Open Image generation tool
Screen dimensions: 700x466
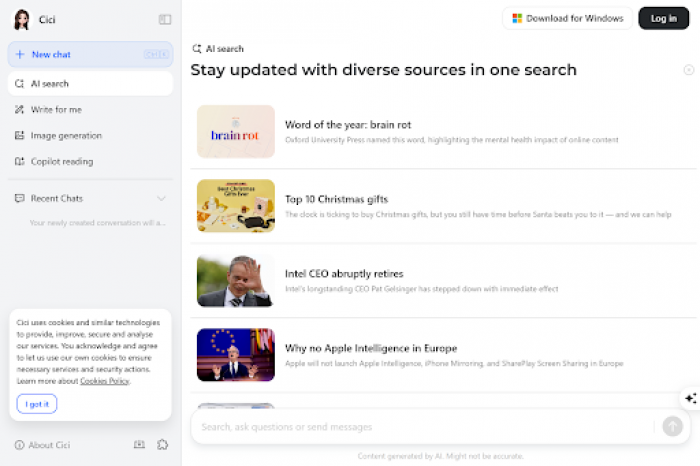coord(66,135)
